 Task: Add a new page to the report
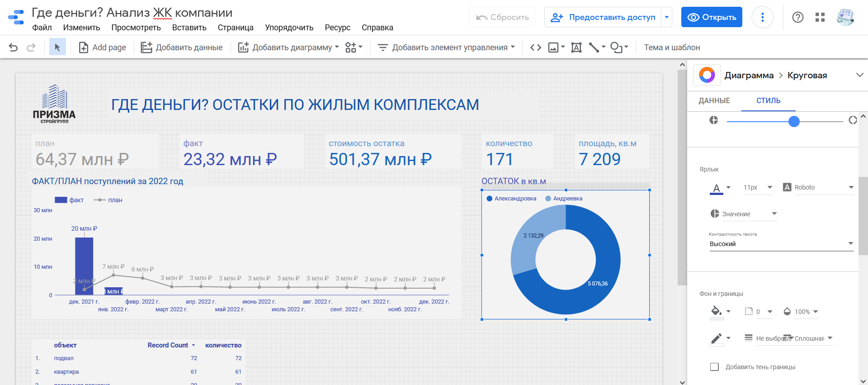[x=102, y=47]
